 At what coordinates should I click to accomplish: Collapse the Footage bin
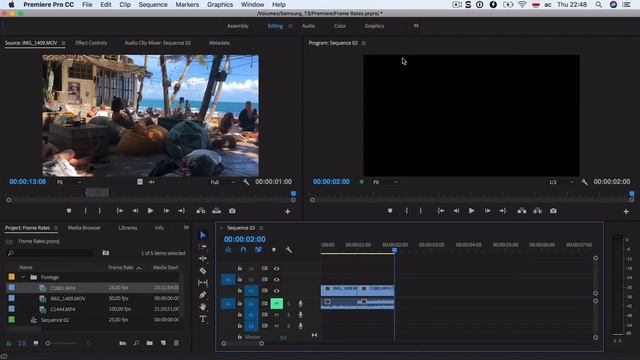click(x=24, y=277)
